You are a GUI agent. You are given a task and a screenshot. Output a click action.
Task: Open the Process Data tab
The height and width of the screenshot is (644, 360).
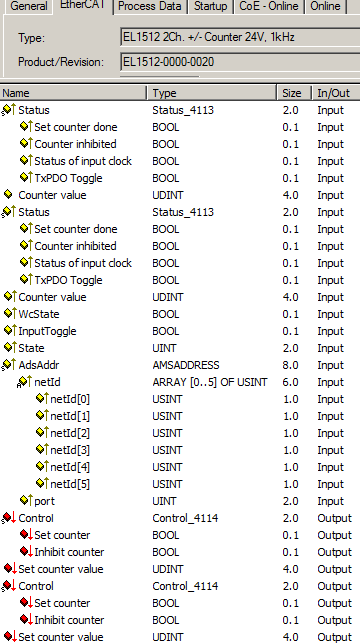coord(150,7)
